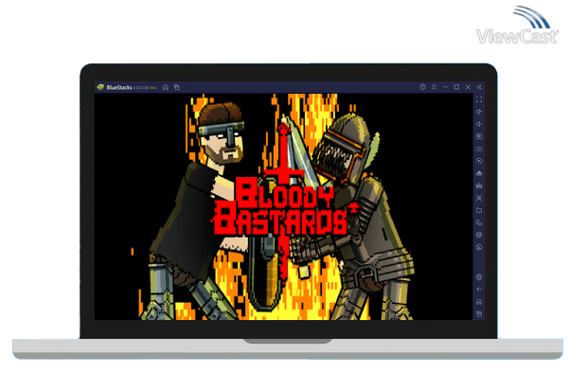
Task: Click the BlueStacks logo in title bar
Action: tap(100, 87)
